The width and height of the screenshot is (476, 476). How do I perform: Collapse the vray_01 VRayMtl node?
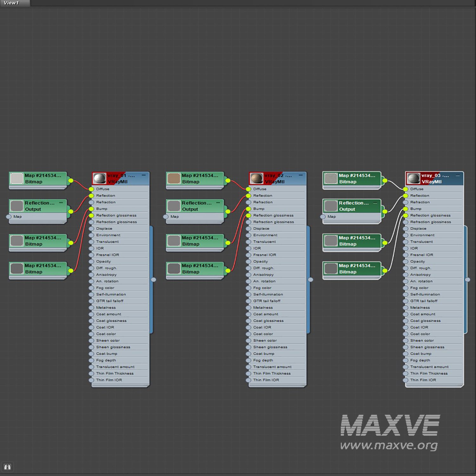143,175
